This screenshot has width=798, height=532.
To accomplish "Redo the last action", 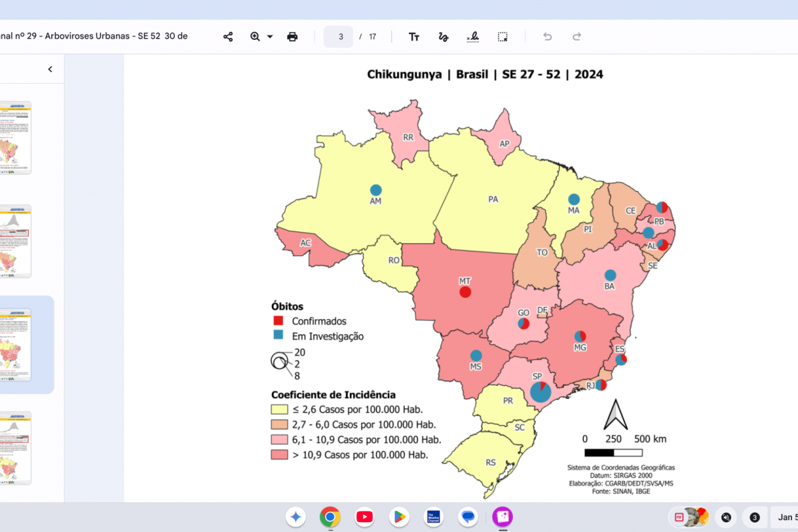I will (577, 37).
